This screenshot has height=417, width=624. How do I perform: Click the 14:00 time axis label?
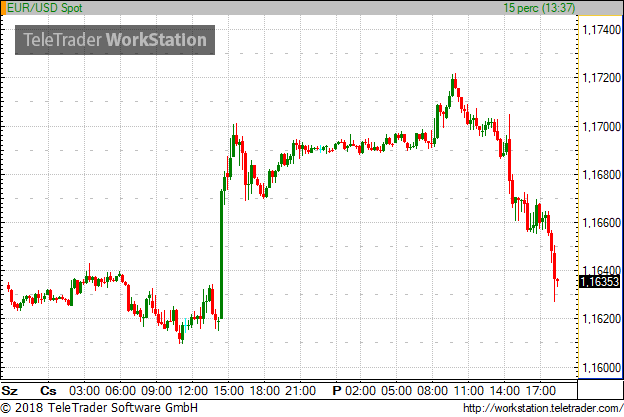pyautogui.click(x=505, y=391)
